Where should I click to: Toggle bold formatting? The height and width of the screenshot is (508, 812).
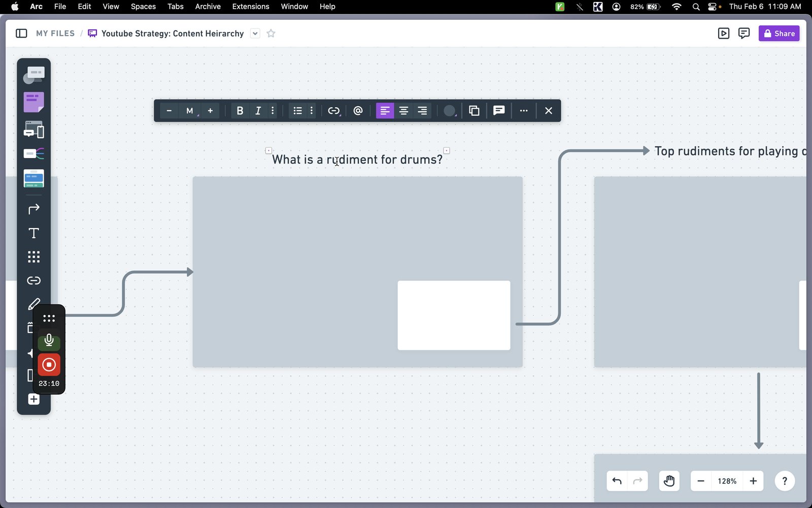click(x=240, y=111)
